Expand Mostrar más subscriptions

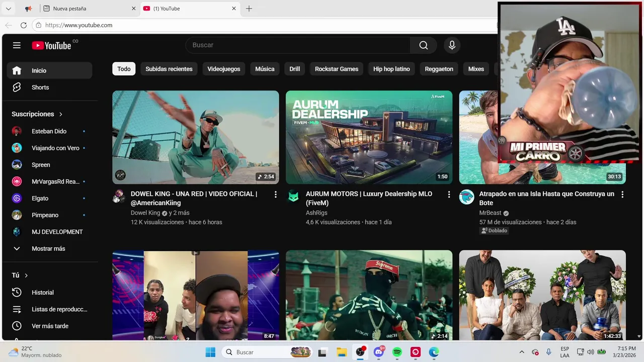[49, 248]
